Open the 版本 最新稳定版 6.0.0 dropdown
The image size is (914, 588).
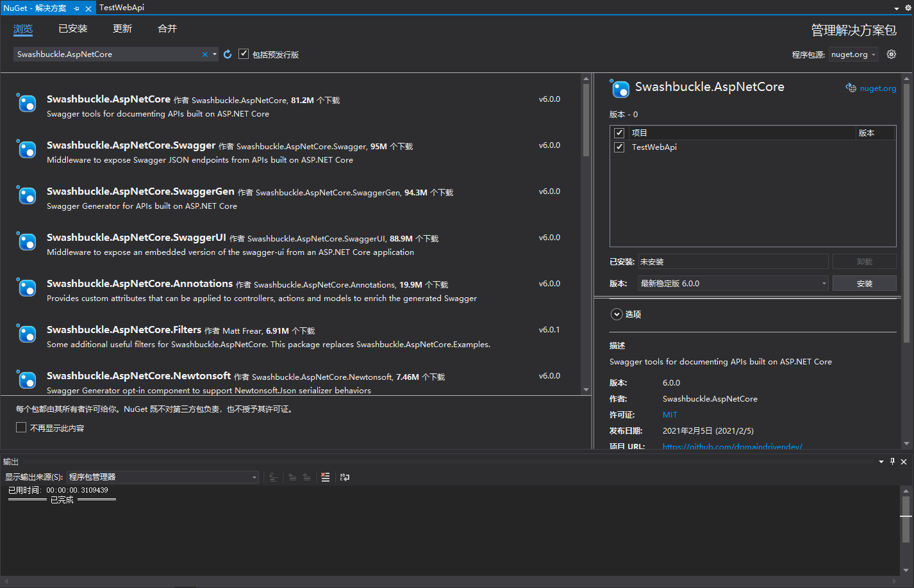pyautogui.click(x=733, y=283)
